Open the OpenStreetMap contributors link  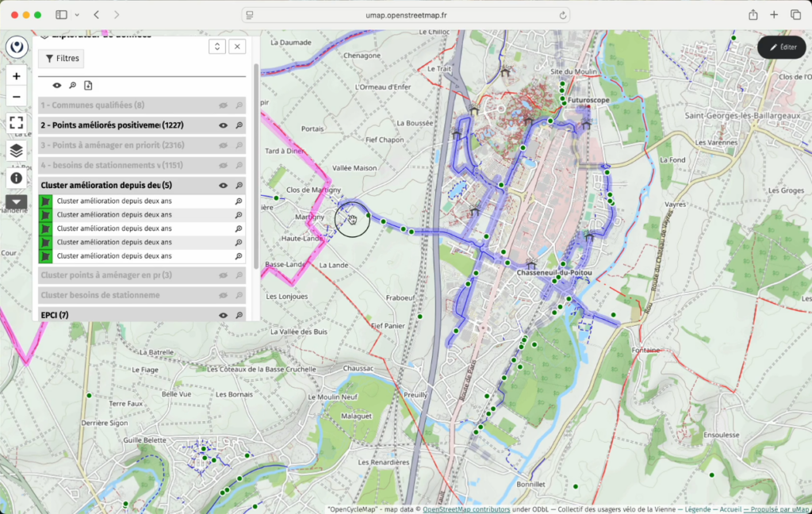coord(466,509)
